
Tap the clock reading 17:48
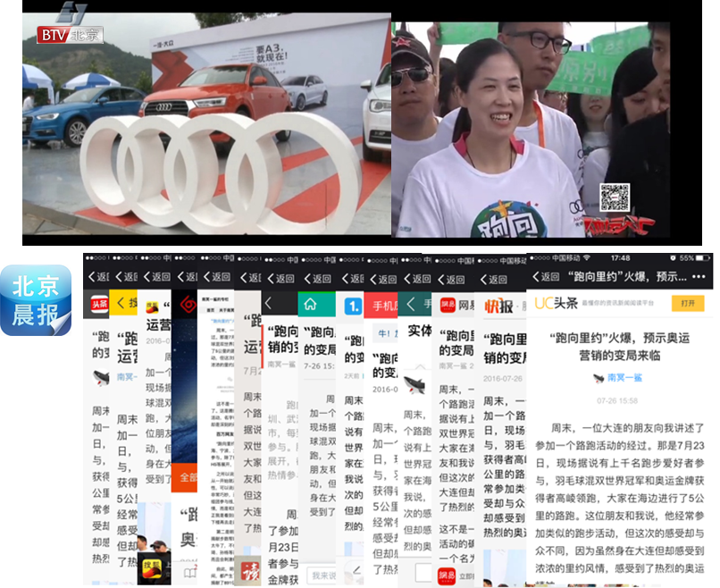(620, 257)
